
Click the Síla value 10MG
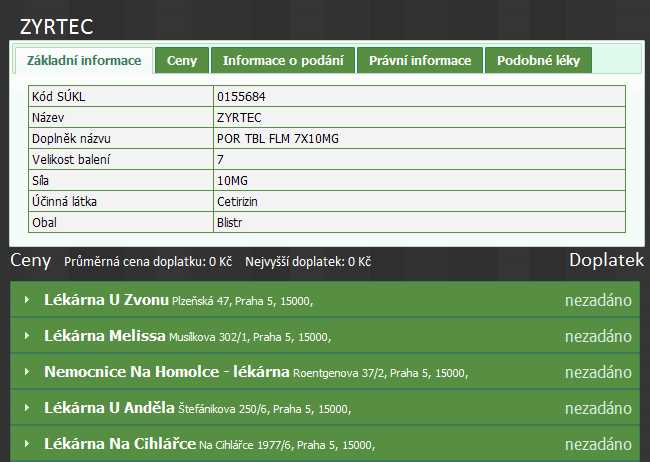[232, 181]
